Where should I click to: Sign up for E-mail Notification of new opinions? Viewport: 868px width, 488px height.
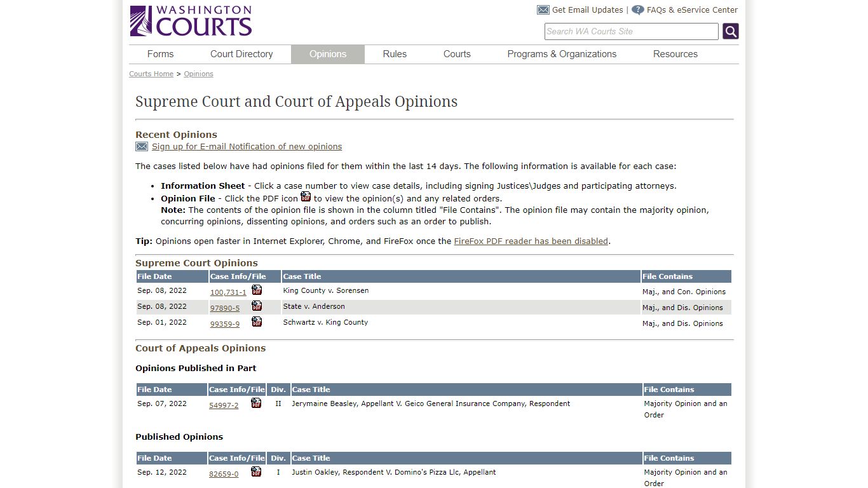click(x=247, y=147)
